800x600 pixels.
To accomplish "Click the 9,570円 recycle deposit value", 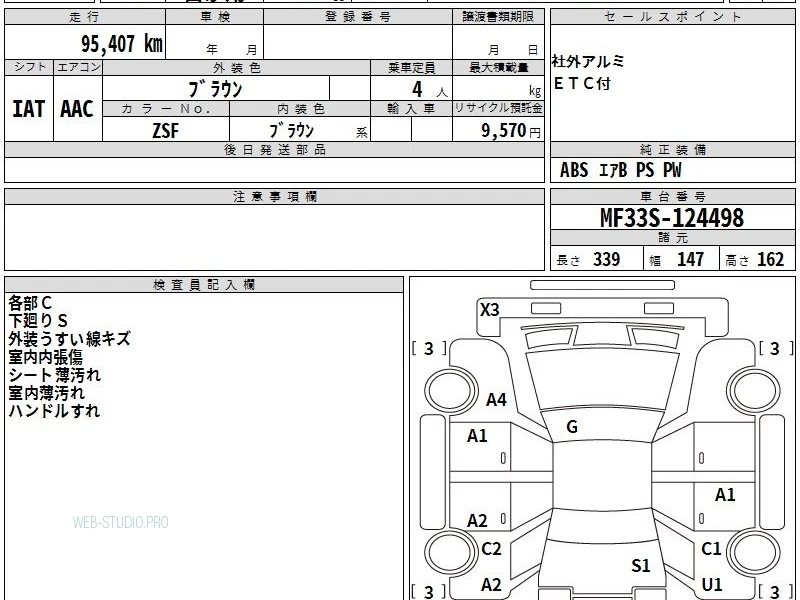I will point(511,131).
